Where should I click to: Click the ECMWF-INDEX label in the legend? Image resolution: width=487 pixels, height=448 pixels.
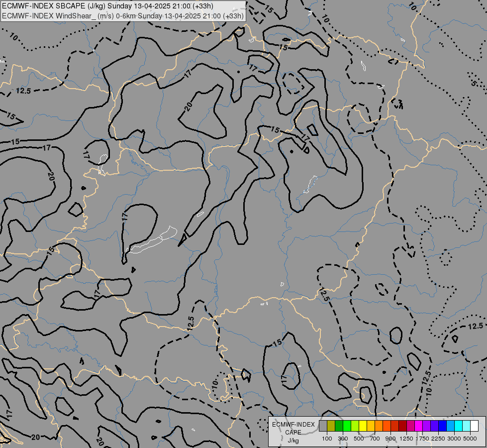(x=293, y=425)
